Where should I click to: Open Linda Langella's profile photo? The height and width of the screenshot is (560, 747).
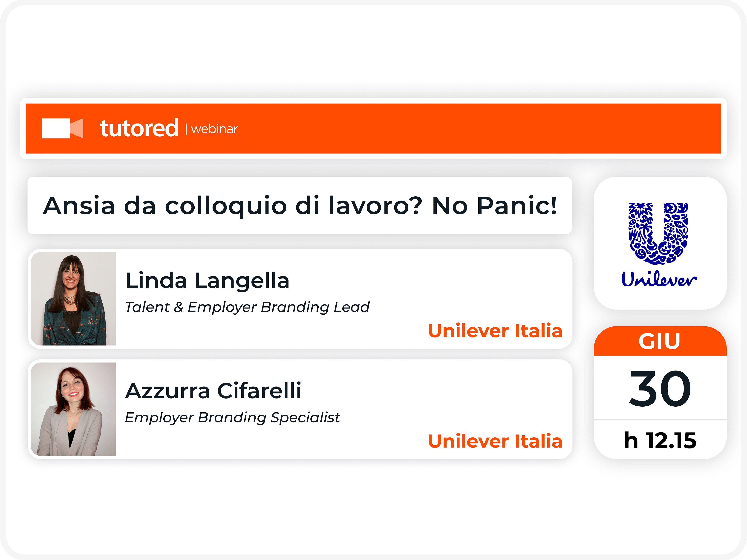pos(73,299)
